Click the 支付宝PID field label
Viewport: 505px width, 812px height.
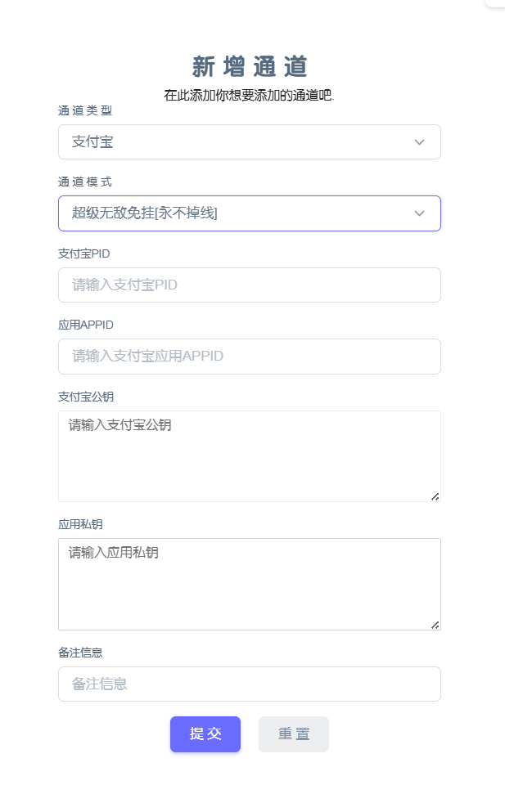coord(83,253)
